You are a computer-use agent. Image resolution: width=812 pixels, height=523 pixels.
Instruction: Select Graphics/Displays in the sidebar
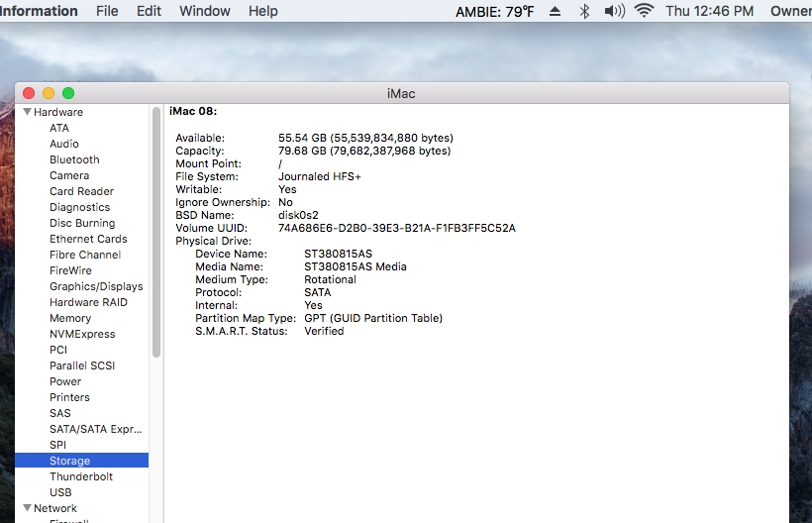pyautogui.click(x=96, y=286)
